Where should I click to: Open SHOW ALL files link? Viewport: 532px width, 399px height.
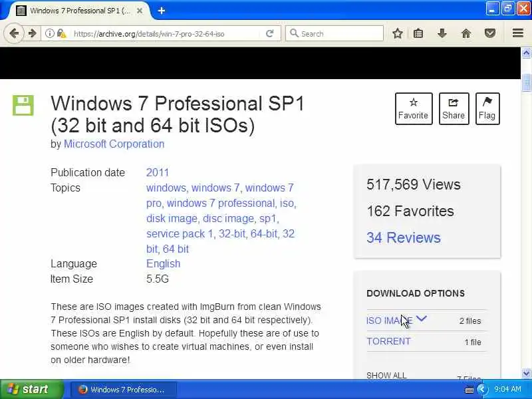point(386,375)
